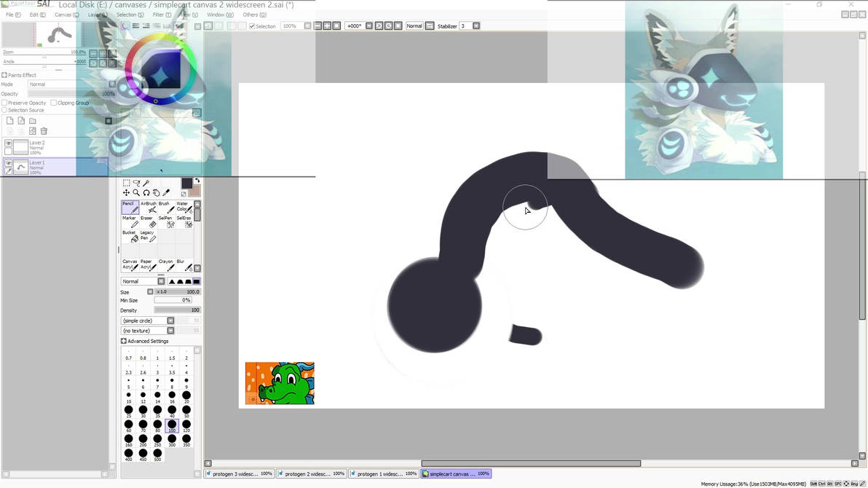Open the Window menu
Screen dimensions: 868x488
click(x=220, y=15)
